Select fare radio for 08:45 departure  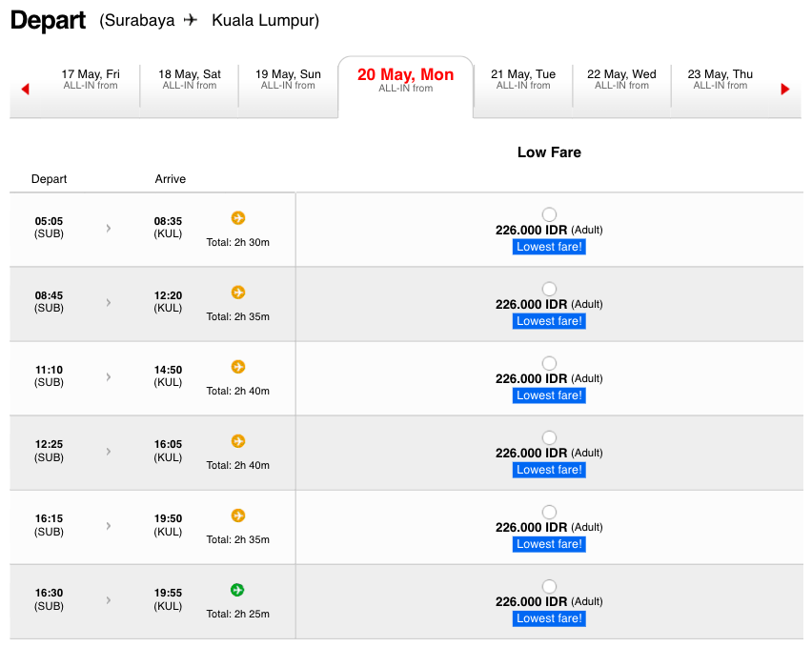pos(549,289)
